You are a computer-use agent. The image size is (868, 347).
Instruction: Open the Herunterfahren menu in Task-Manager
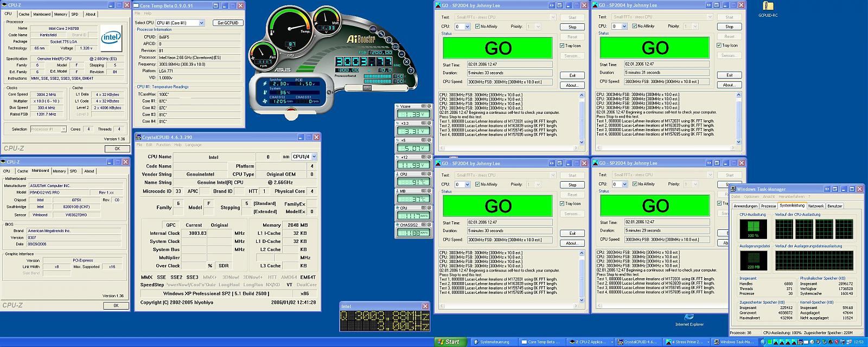792,196
